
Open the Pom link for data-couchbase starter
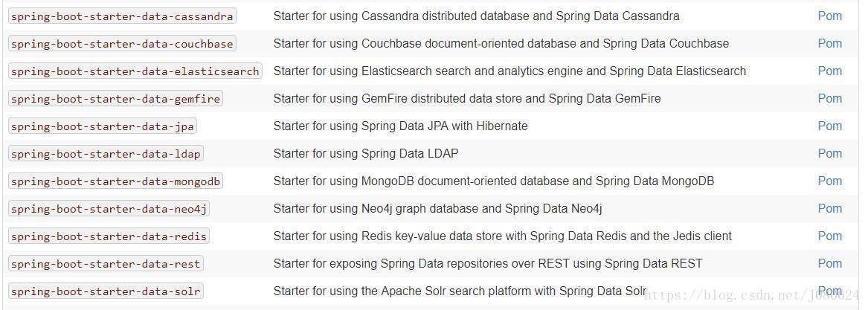point(830,43)
